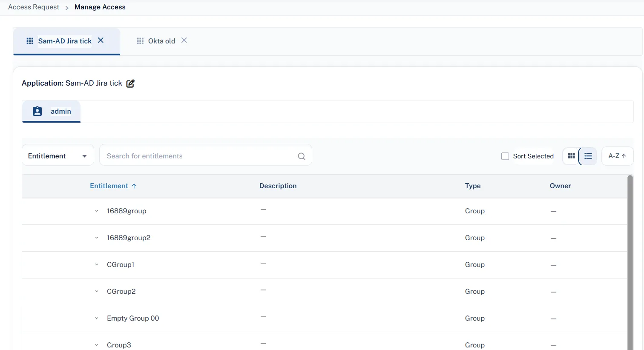Switch to grid view
644x350 pixels.
coord(572,156)
